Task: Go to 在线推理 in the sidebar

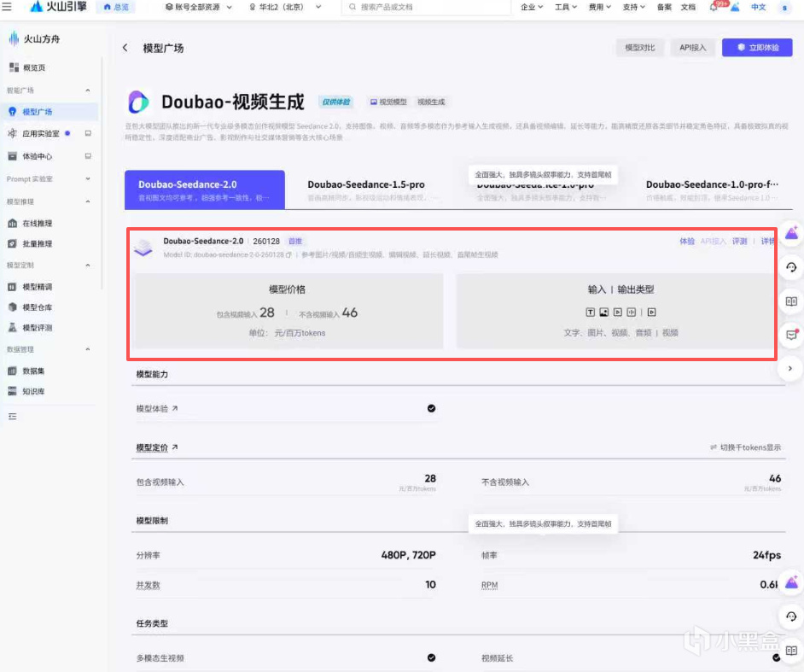Action: tap(37, 223)
